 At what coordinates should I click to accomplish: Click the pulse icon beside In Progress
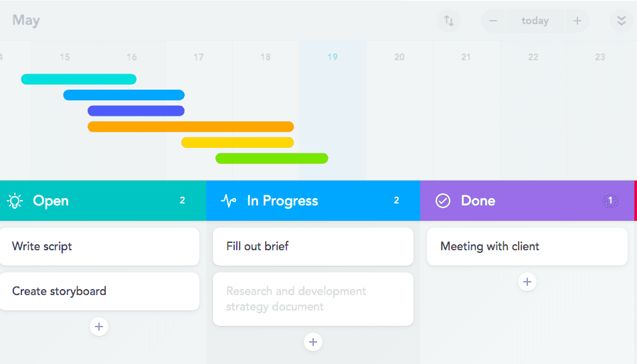(229, 201)
